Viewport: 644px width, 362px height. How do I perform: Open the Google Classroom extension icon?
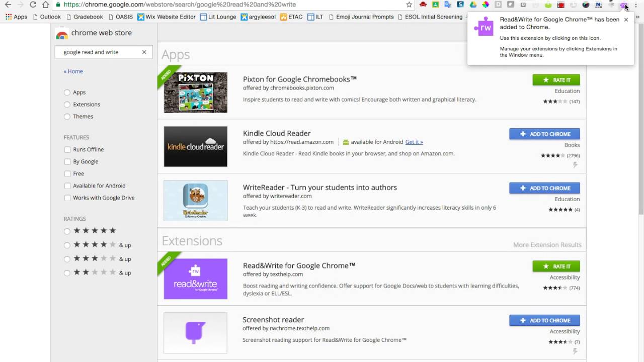(x=436, y=5)
